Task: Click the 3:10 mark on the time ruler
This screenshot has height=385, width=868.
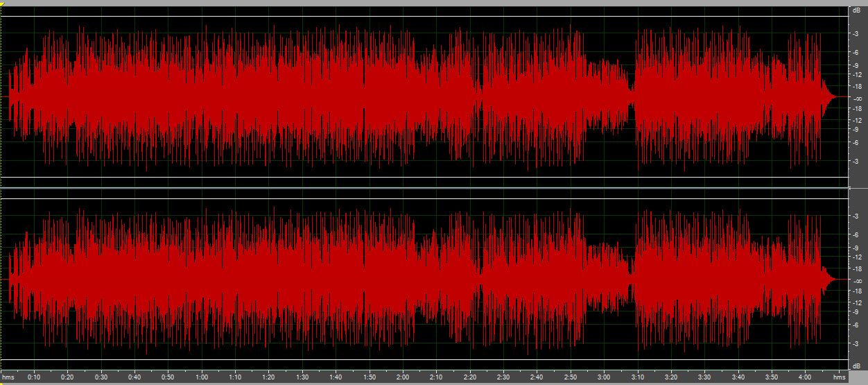Action: tap(638, 377)
